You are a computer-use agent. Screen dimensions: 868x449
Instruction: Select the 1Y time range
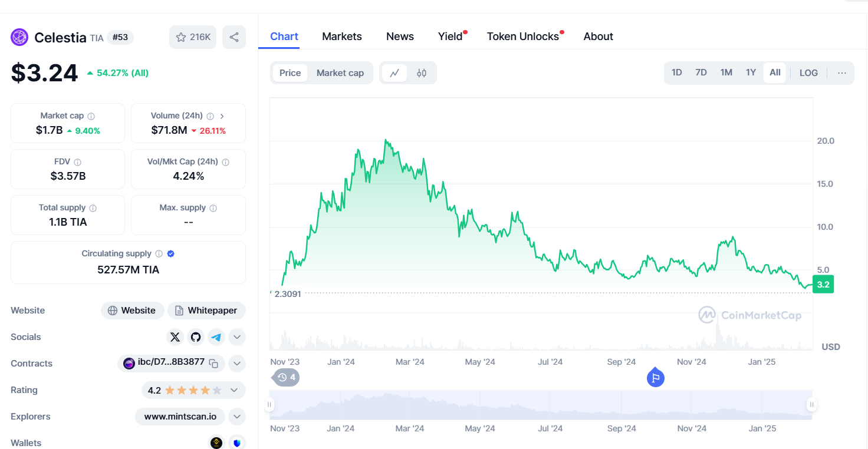(x=751, y=72)
